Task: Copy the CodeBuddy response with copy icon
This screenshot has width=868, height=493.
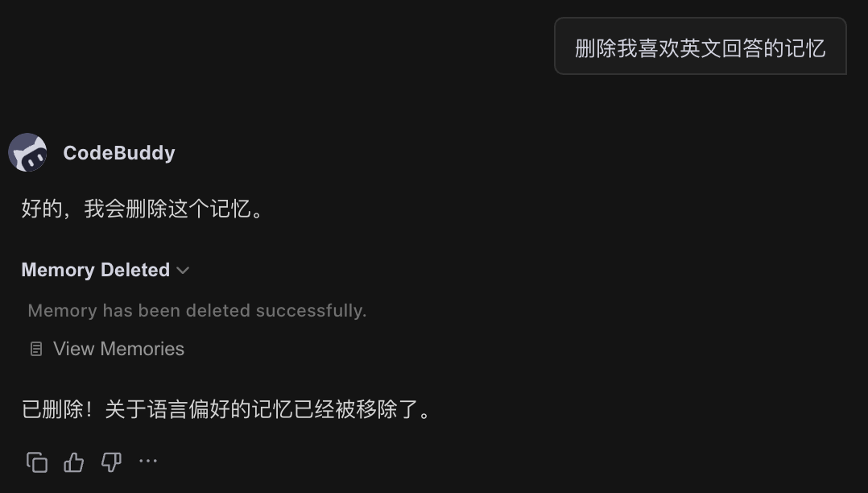Action: point(37,462)
